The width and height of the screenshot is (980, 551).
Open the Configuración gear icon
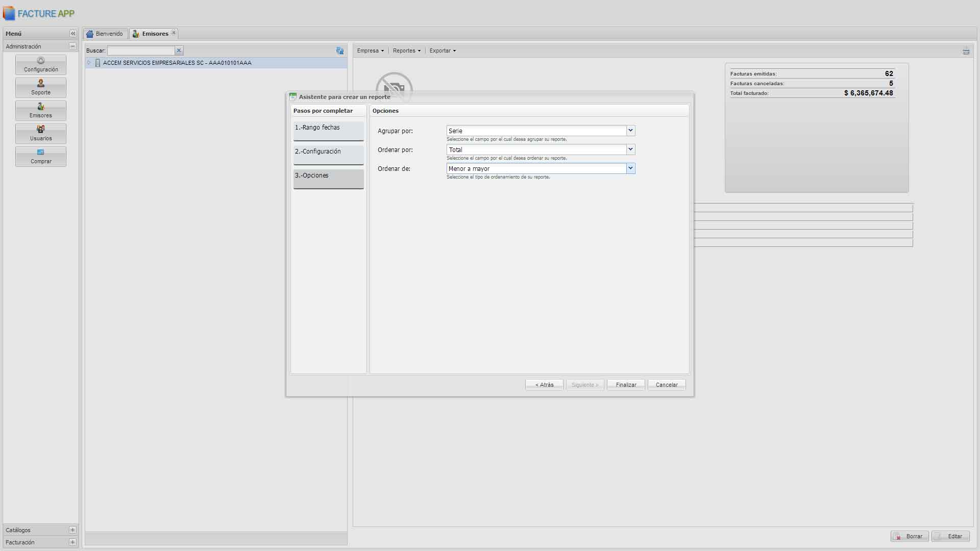click(41, 61)
